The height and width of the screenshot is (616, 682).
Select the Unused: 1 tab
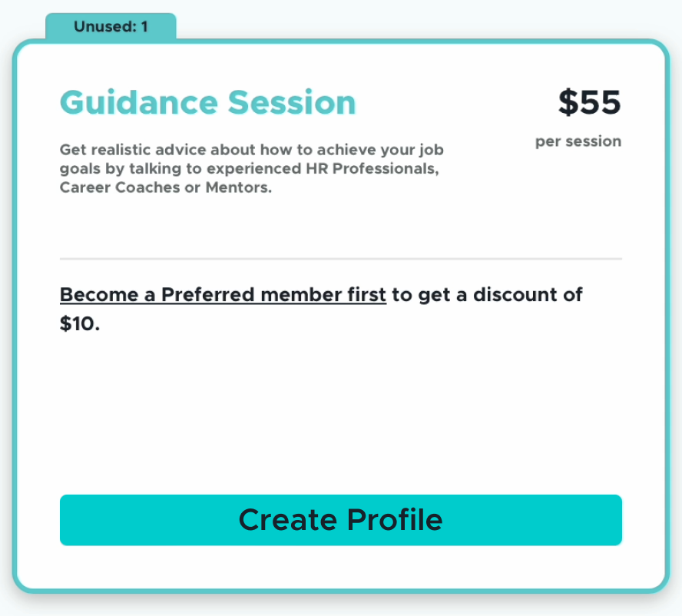pyautogui.click(x=111, y=27)
